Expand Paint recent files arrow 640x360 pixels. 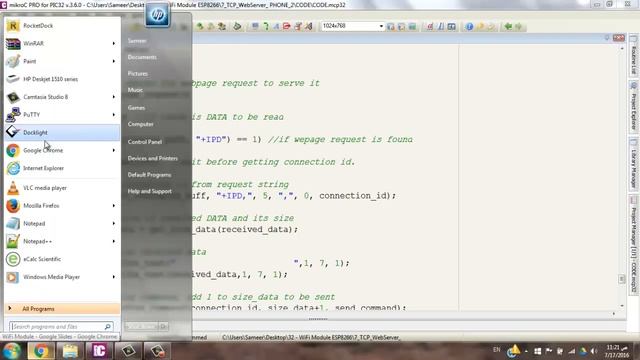point(114,61)
